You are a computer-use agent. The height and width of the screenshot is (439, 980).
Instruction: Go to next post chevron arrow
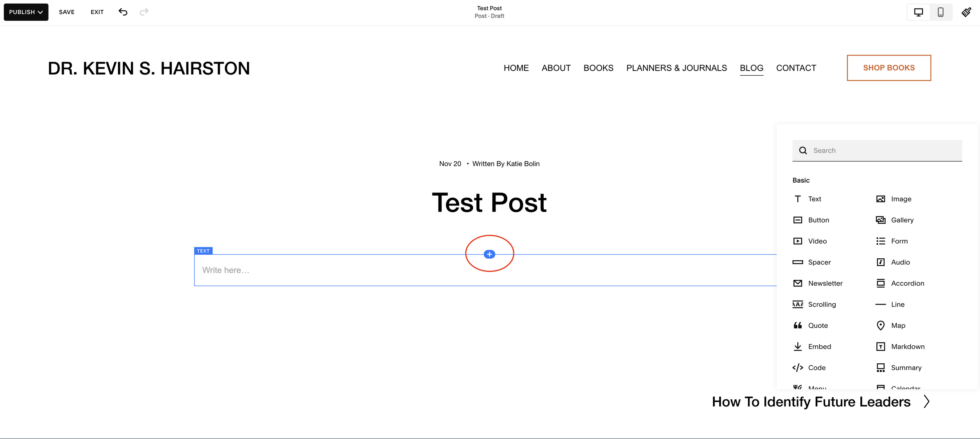[926, 401]
